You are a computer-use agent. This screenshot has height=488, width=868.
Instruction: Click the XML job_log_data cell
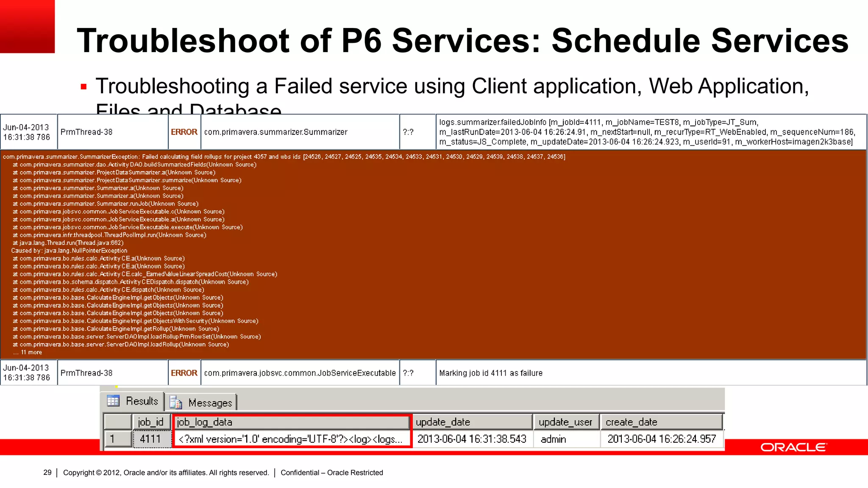pos(292,439)
